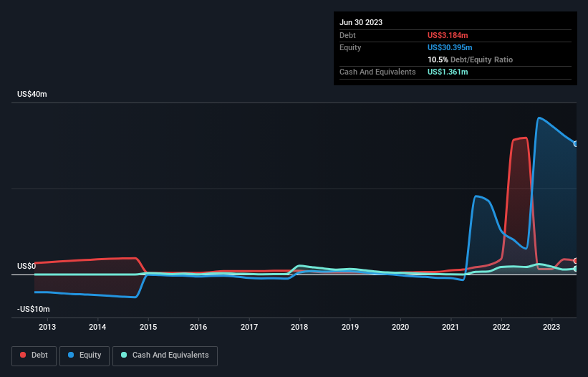Click the Jun 30 2023 tooltip date

point(361,22)
